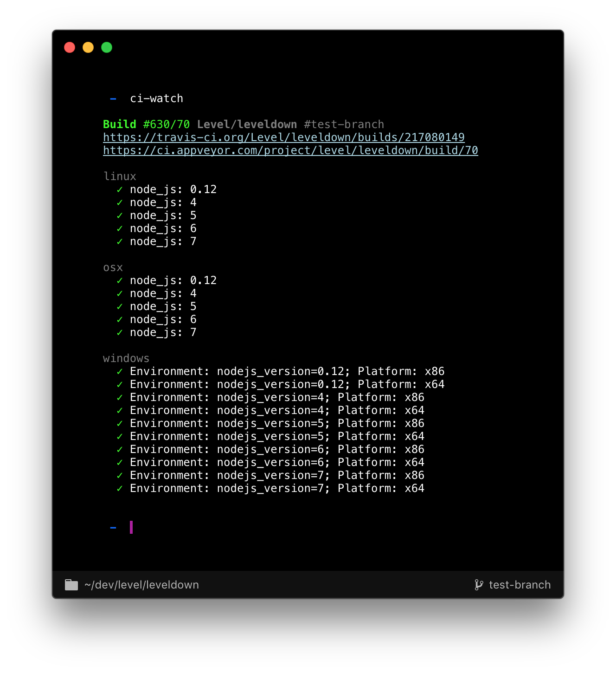Image resolution: width=616 pixels, height=673 pixels.
Task: Click osx node_js: 5 row
Action: tap(156, 306)
